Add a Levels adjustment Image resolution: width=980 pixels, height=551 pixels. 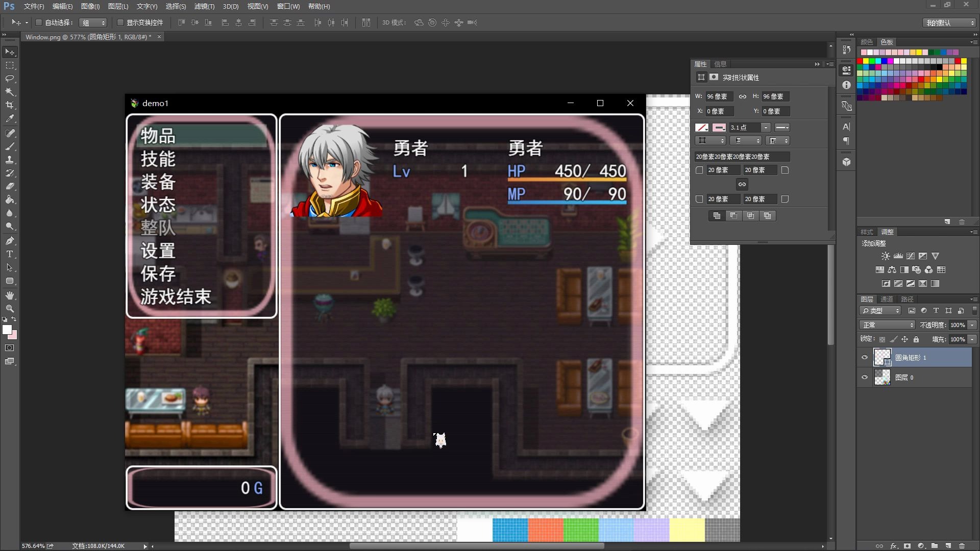coord(898,256)
